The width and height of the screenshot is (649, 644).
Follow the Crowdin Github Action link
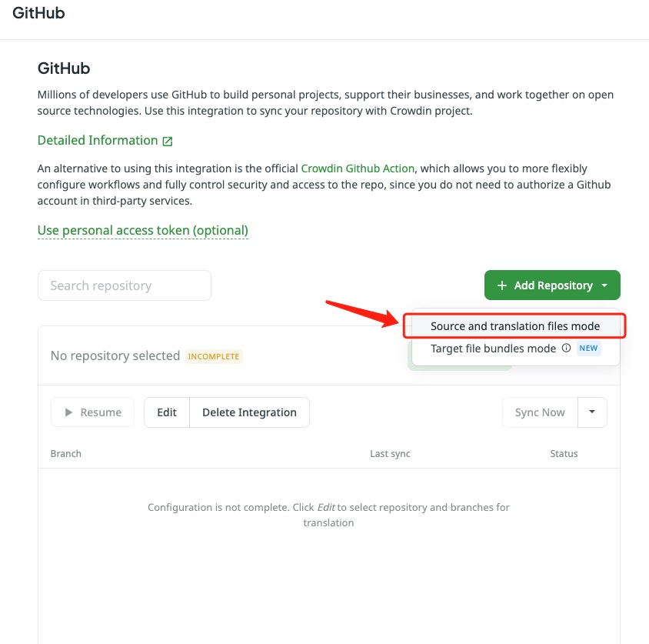[x=358, y=169]
